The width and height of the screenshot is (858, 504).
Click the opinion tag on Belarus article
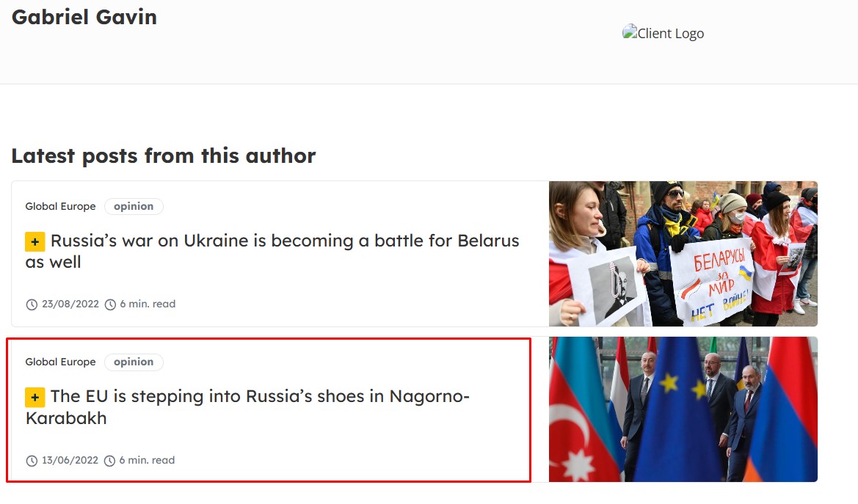(134, 206)
